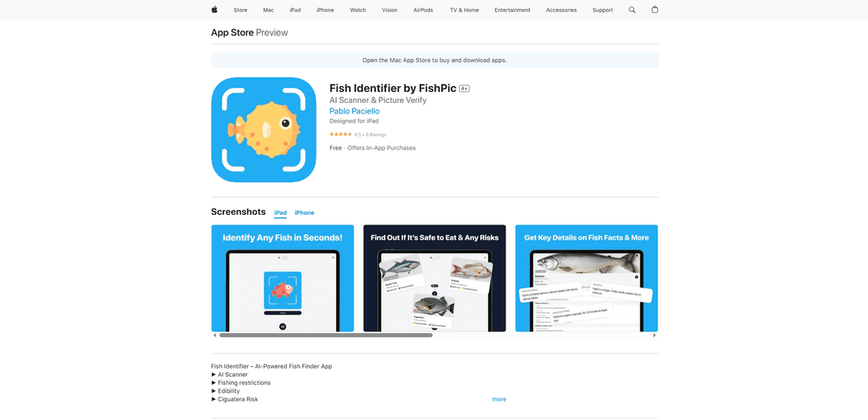
Task: Click the '► AI Scanner' line
Action: [229, 375]
